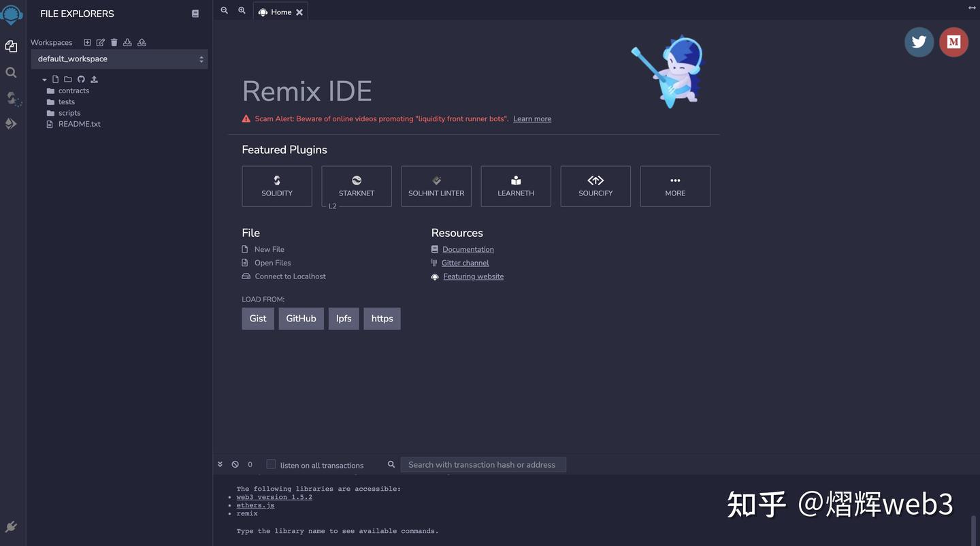Activate the Starknet featured plugin
Screen dimensions: 980x546
pos(357,187)
